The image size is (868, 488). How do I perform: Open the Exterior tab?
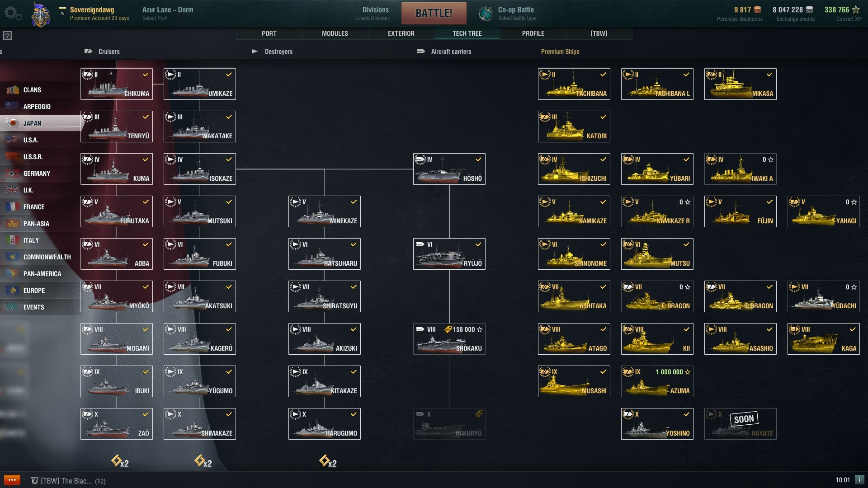click(401, 33)
